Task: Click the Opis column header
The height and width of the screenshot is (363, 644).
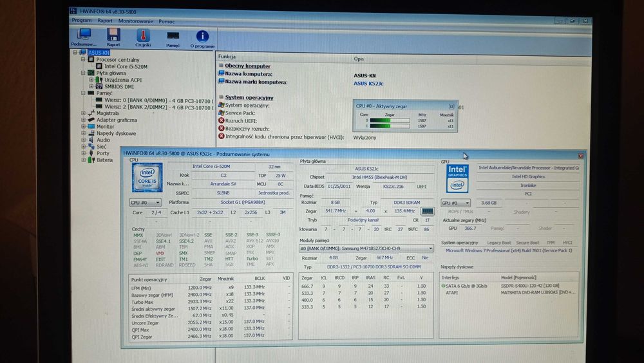Action: coord(359,59)
